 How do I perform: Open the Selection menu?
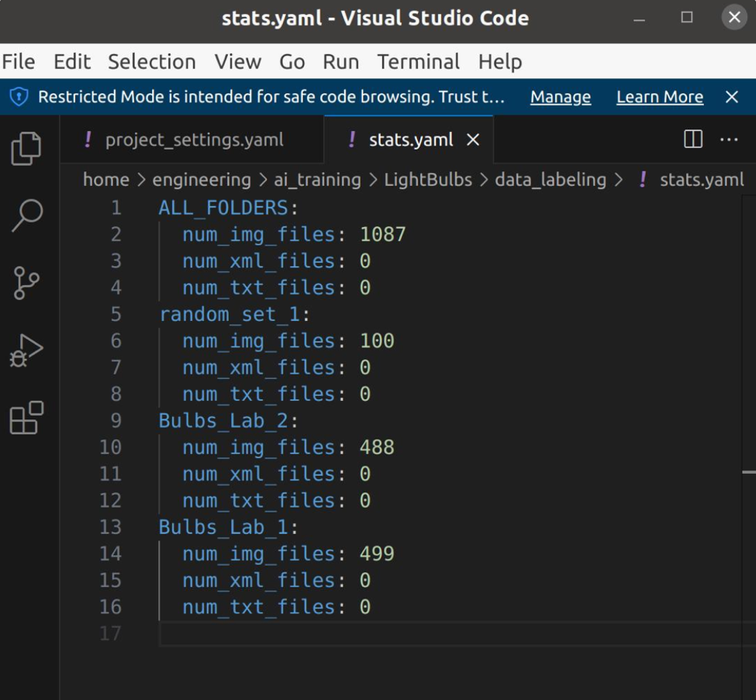pos(151,61)
